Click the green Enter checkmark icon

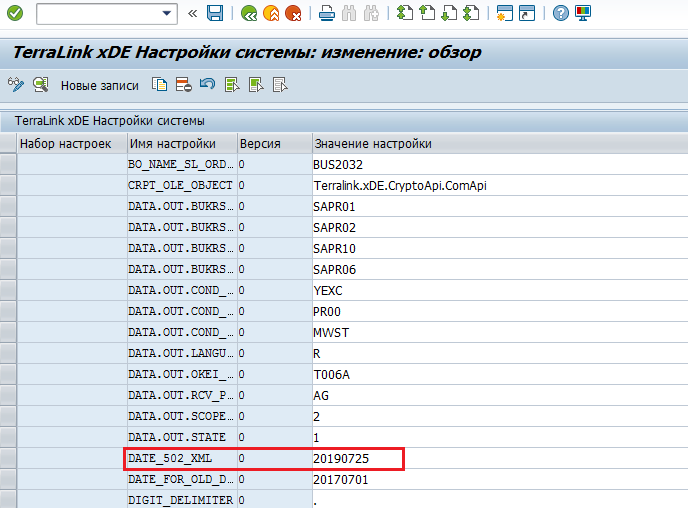(14, 13)
